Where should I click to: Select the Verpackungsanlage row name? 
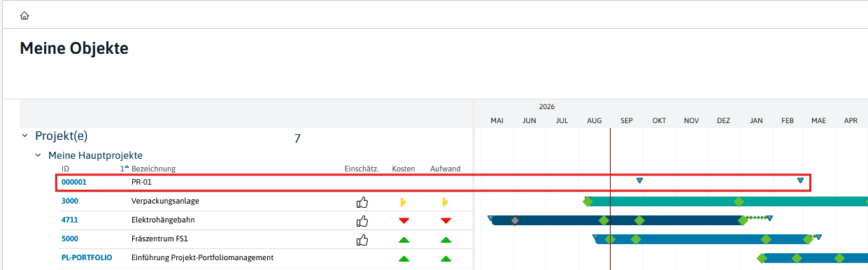click(x=165, y=201)
